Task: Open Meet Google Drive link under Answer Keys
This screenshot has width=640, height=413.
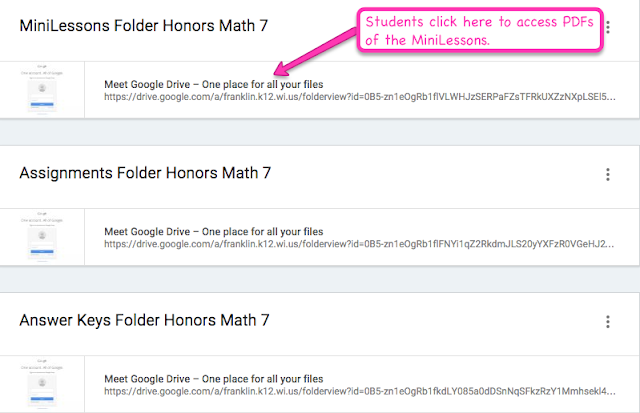Action: [x=214, y=378]
